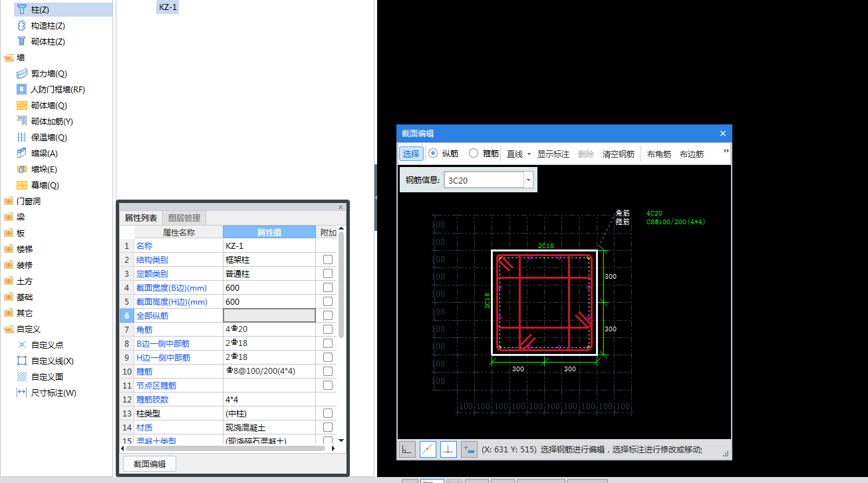Viewport: 868px width, 483px height.
Task: Click the property list vertical scrollbar
Action: tap(341, 285)
